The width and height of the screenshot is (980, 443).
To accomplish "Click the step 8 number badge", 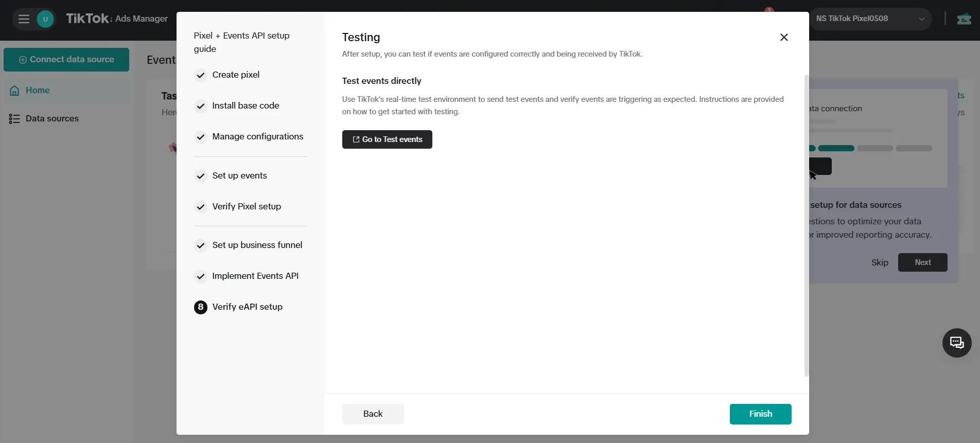I will 201,307.
